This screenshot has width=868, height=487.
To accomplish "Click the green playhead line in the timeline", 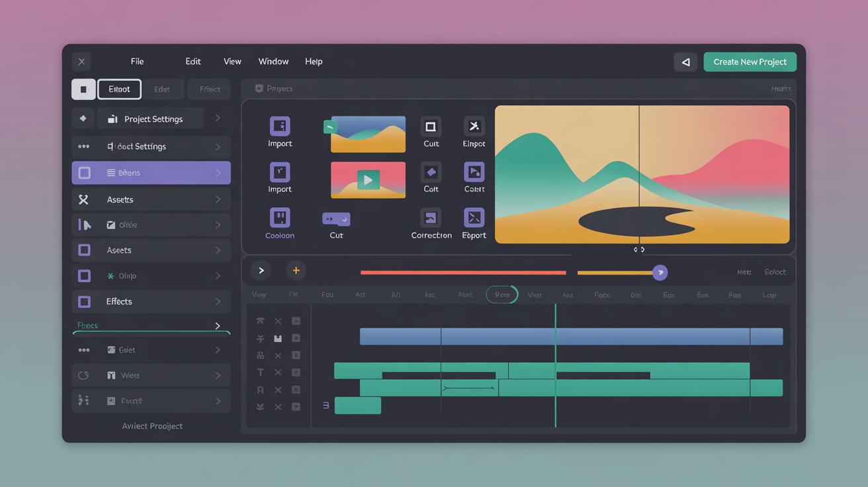I will point(555,365).
